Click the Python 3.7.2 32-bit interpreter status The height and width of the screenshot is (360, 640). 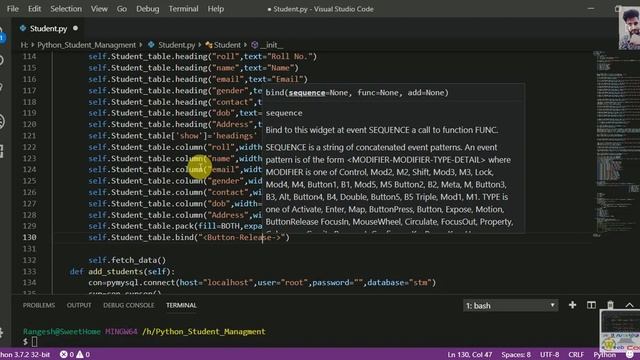(x=25, y=355)
